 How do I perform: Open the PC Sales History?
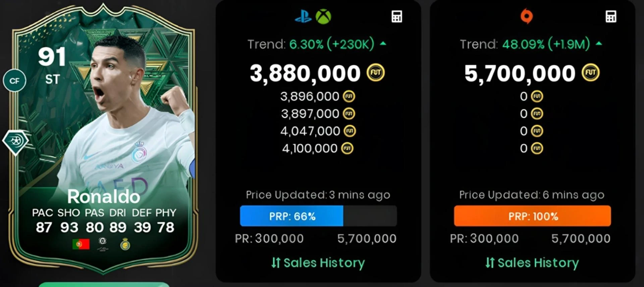click(532, 263)
